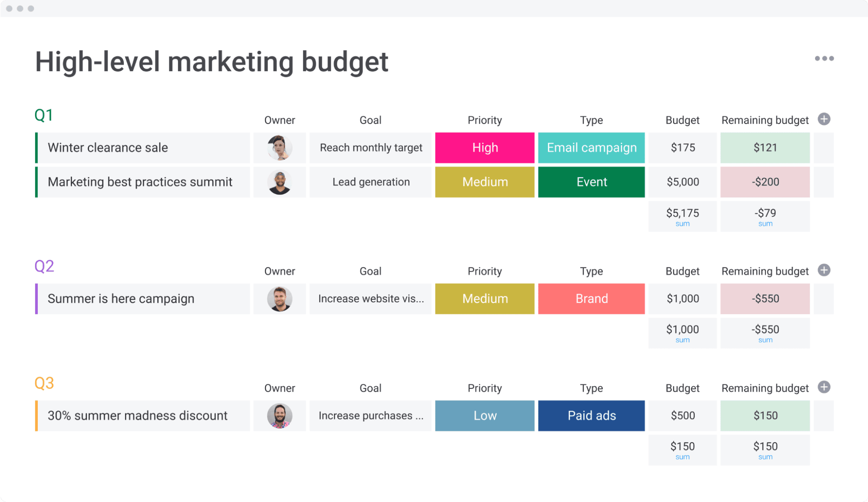Click the Medium priority badge on Marketing best practices summit

(x=484, y=181)
